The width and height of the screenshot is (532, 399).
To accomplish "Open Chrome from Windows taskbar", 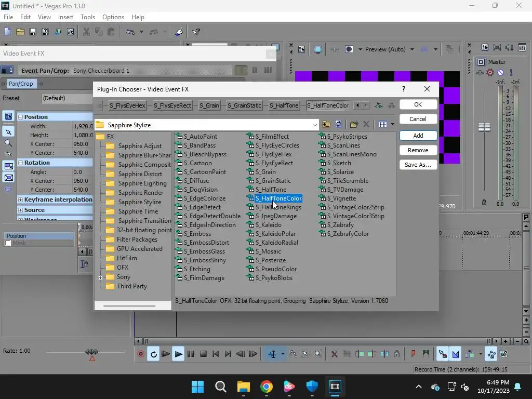I will 267,386.
